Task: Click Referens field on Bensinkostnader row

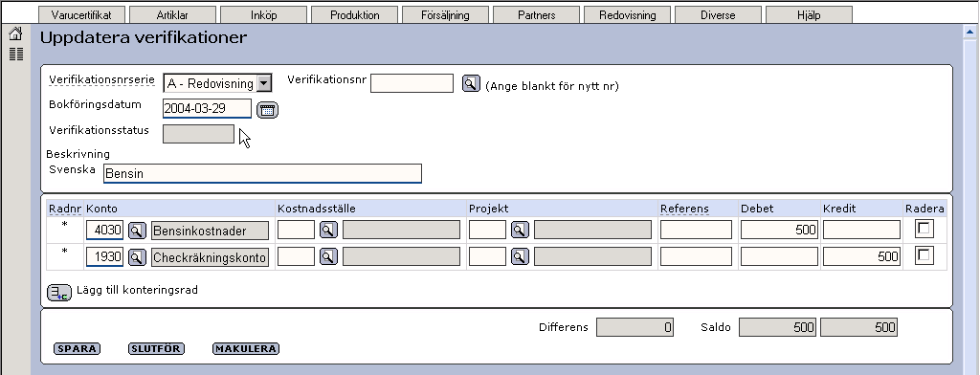Action: click(697, 230)
